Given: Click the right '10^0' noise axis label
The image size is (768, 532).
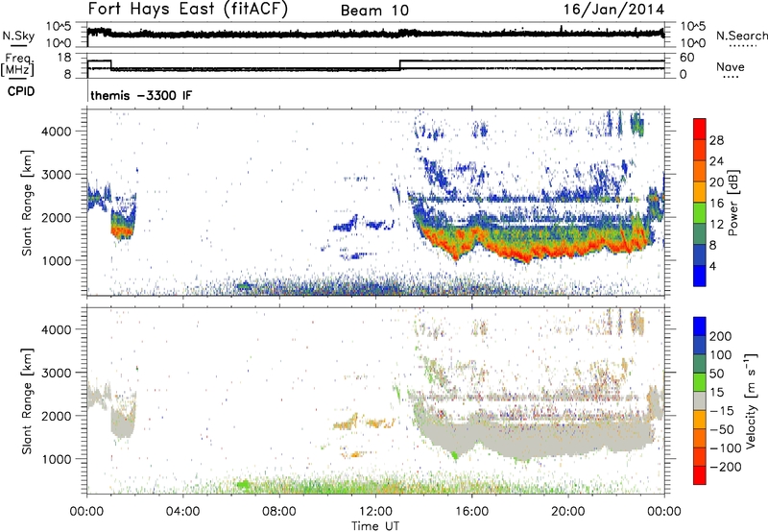Looking at the screenshot, I should pos(693,43).
